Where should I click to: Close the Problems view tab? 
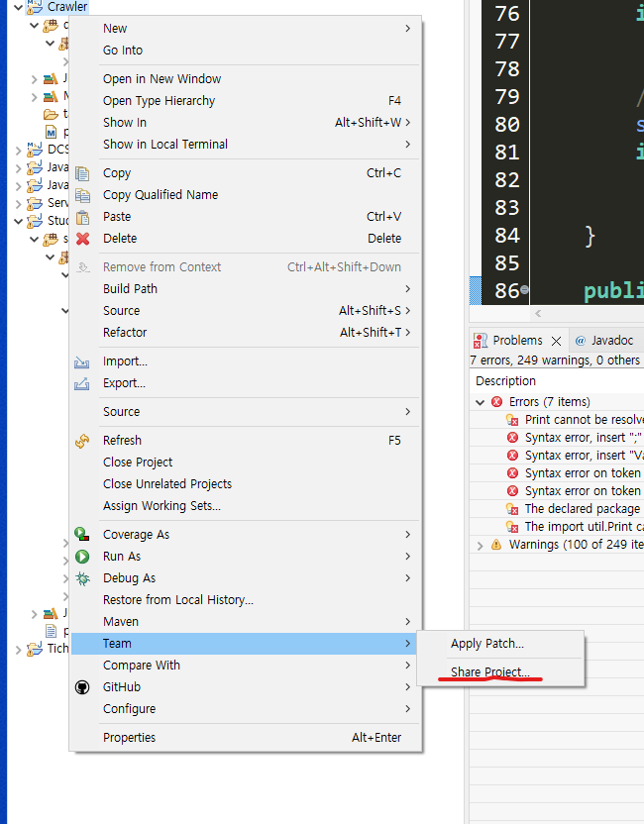pos(556,341)
